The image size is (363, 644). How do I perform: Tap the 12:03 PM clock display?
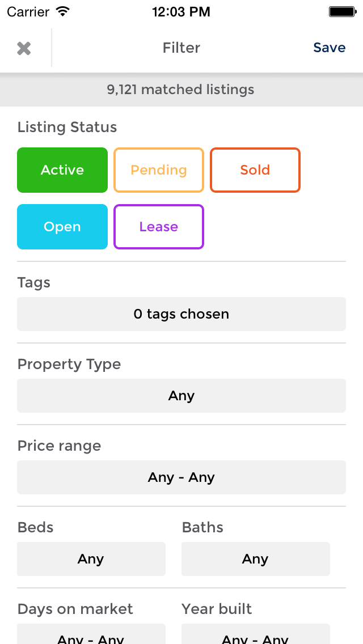181,10
